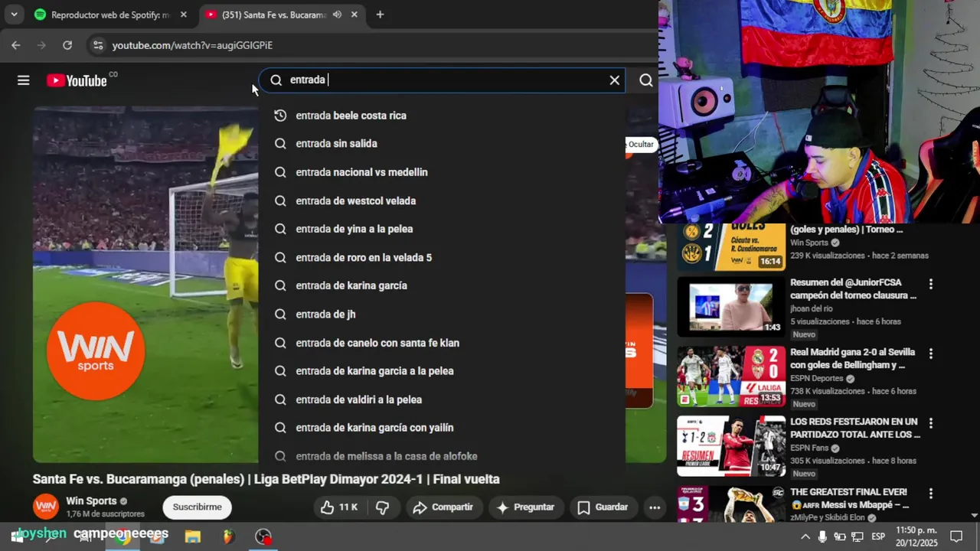
Task: Open the tab search dropdown arrow
Action: click(x=14, y=15)
